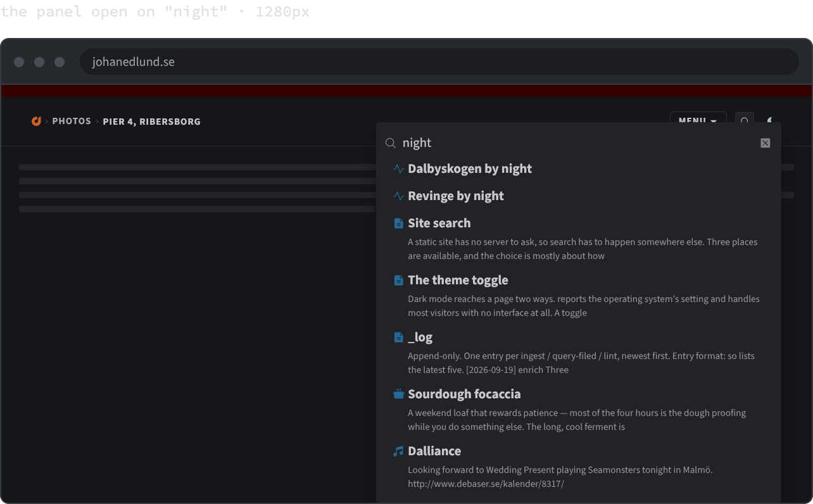Click the cooking pot icon beside Sourdough focaccia

pyautogui.click(x=398, y=394)
